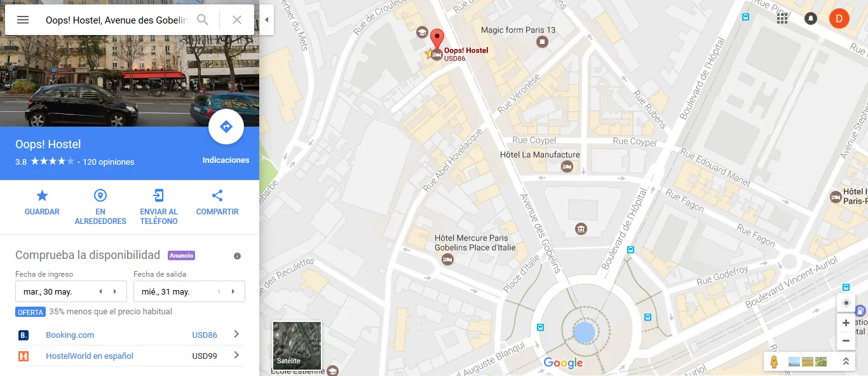This screenshot has height=376, width=868.
Task: Click the blue directions arrow button
Action: pyautogui.click(x=226, y=127)
